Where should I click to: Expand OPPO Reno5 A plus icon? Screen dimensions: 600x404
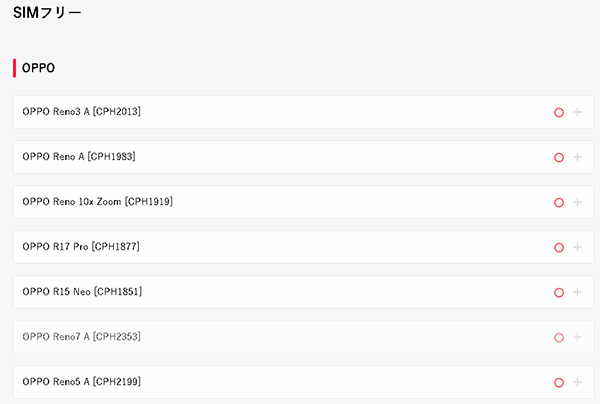577,382
